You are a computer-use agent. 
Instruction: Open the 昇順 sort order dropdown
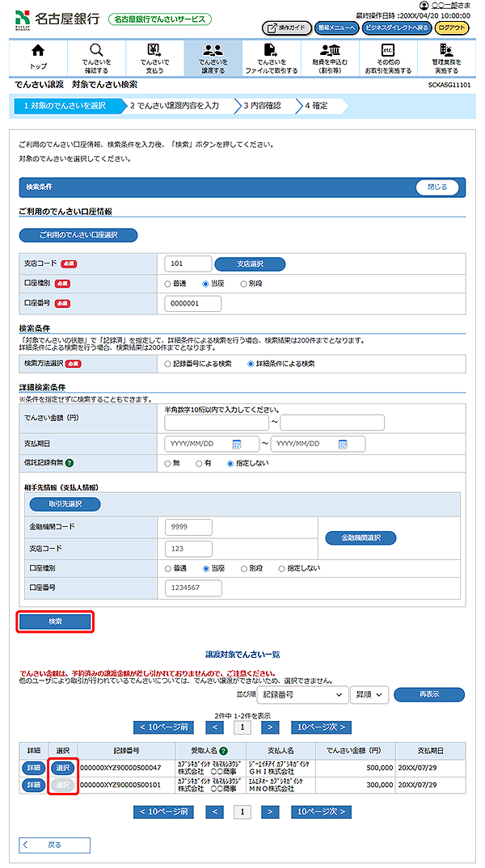coord(369,694)
